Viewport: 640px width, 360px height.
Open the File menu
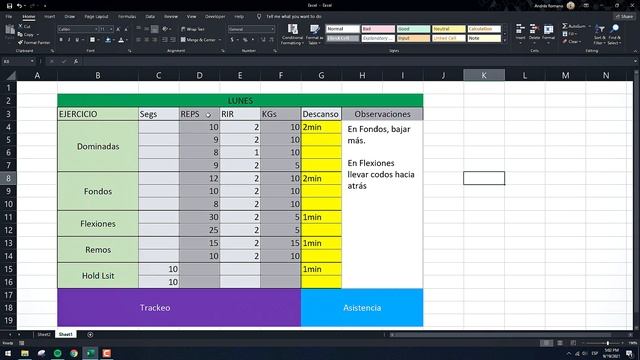(x=9, y=17)
